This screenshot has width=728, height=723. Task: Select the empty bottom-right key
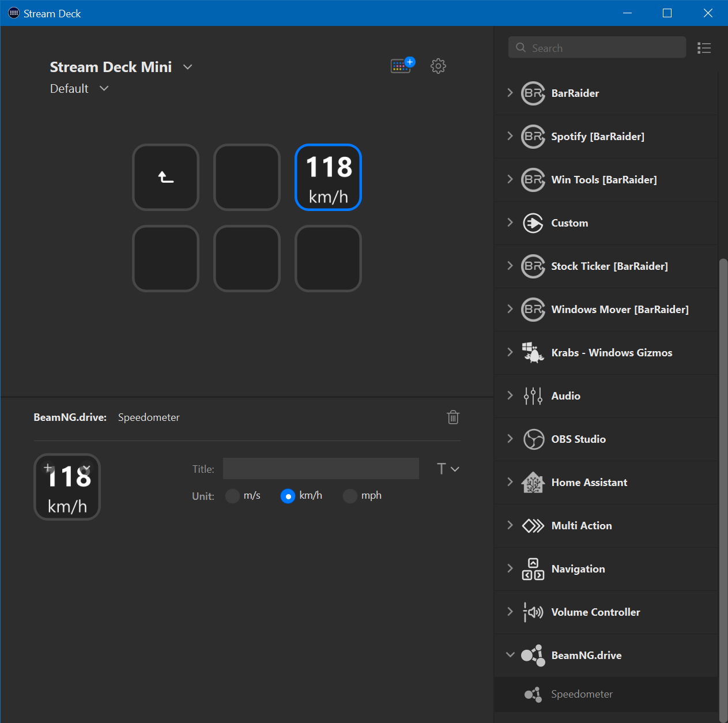pos(328,258)
